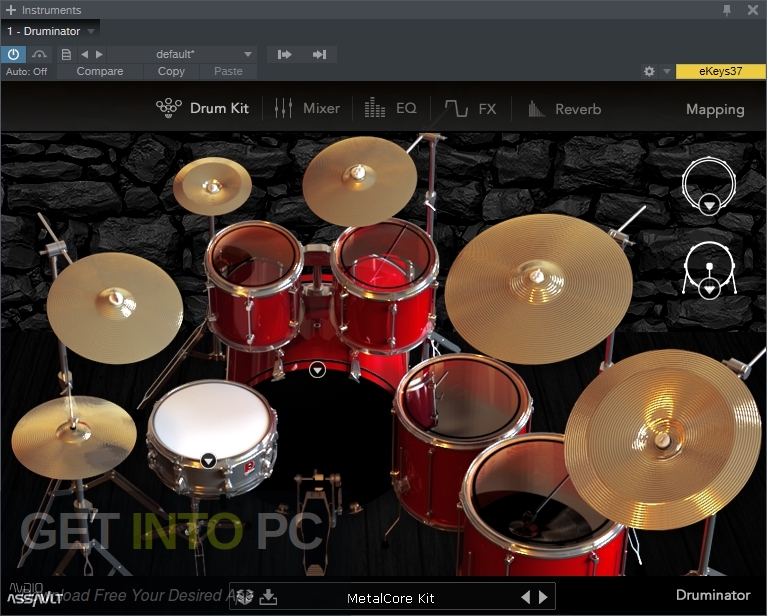Hit the white snare drum head
The image size is (767, 616).
point(213,421)
